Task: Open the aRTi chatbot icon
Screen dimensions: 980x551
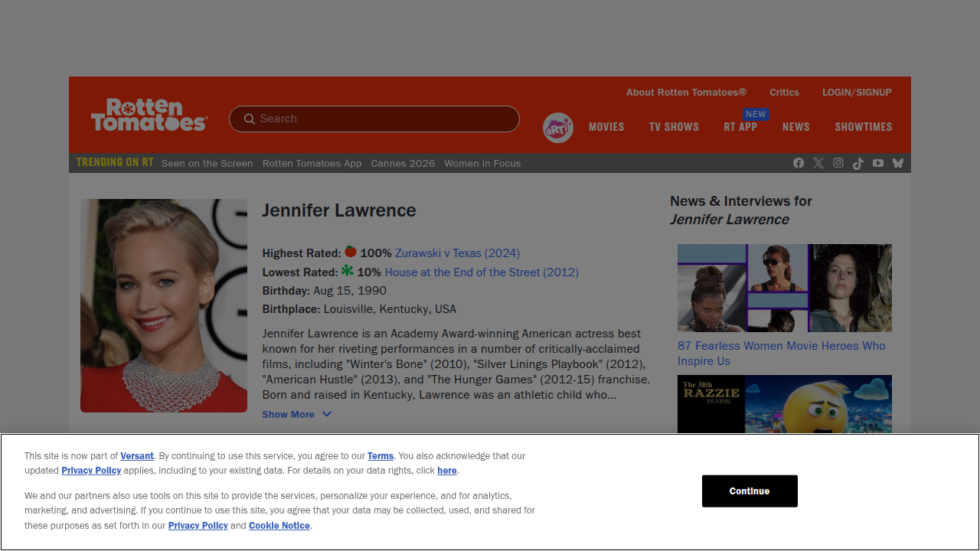Action: coord(558,128)
